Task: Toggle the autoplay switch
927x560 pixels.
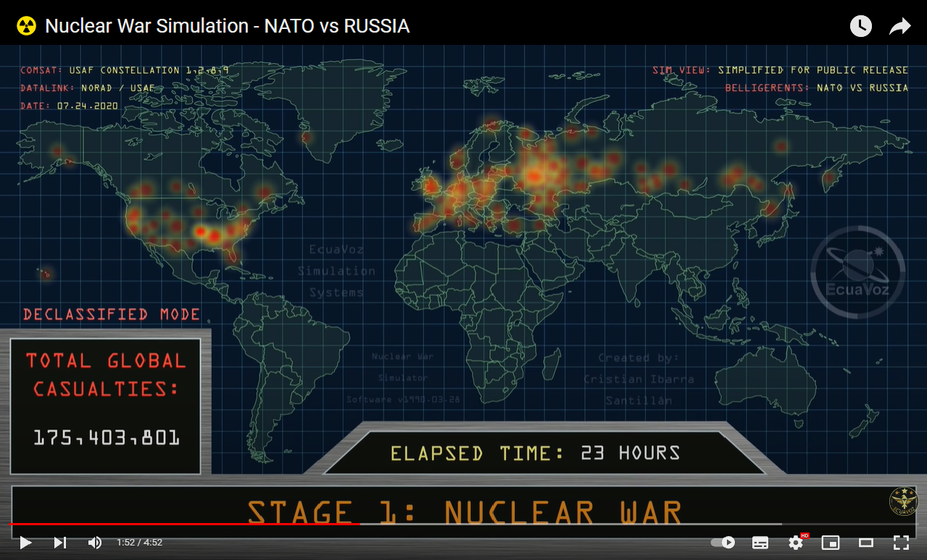Action: click(x=723, y=542)
